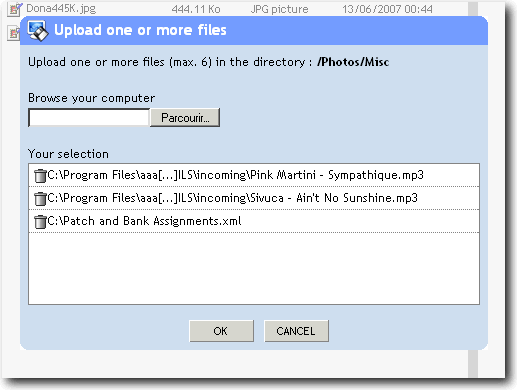The width and height of the screenshot is (517, 390).
Task: Remove Pink Martini mp3 via its trash icon
Action: point(40,176)
